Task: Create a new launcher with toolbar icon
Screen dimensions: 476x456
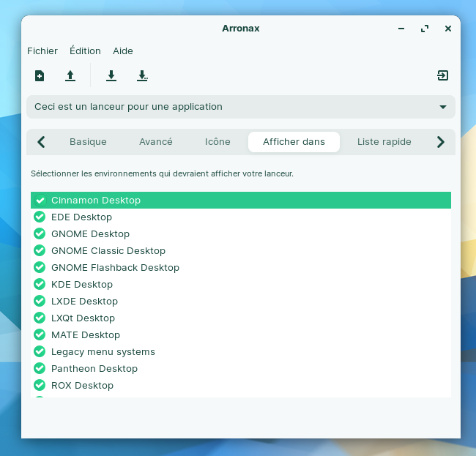Action: click(x=40, y=75)
